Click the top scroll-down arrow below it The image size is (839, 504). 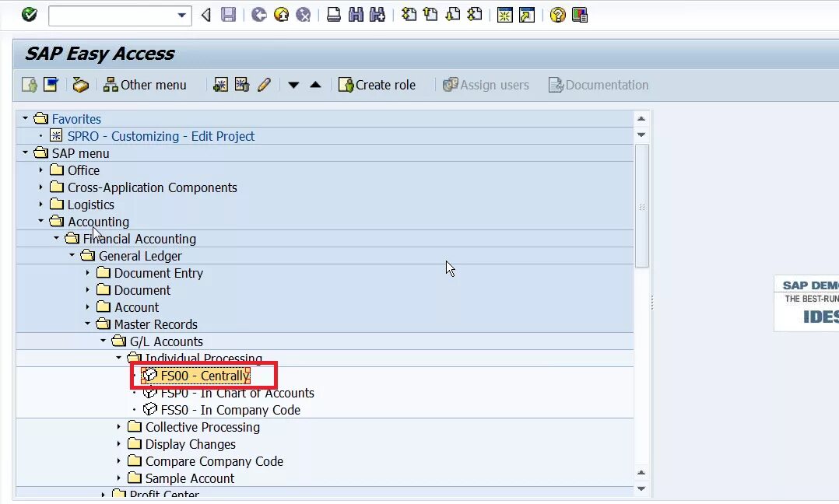pos(641,135)
